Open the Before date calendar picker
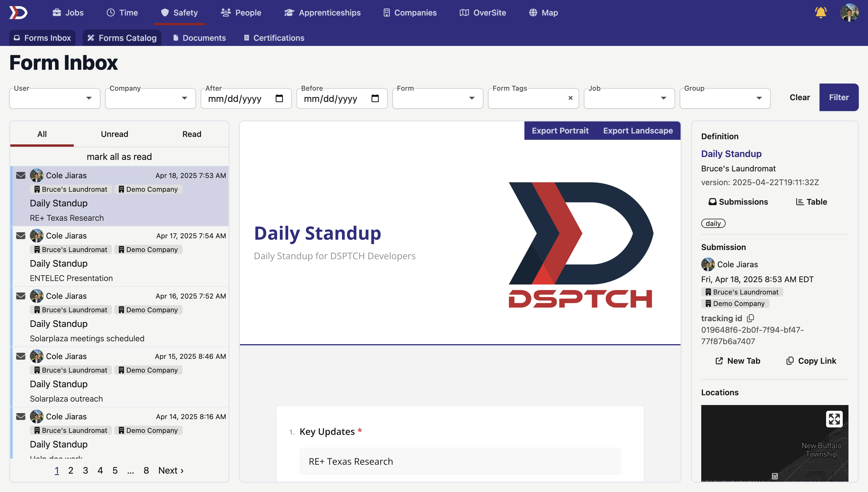Image resolution: width=868 pixels, height=492 pixels. click(375, 98)
